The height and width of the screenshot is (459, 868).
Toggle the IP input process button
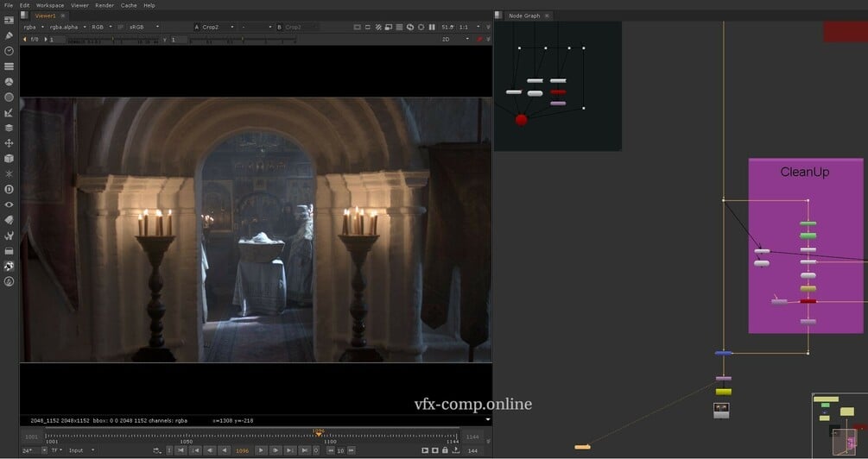[121, 27]
